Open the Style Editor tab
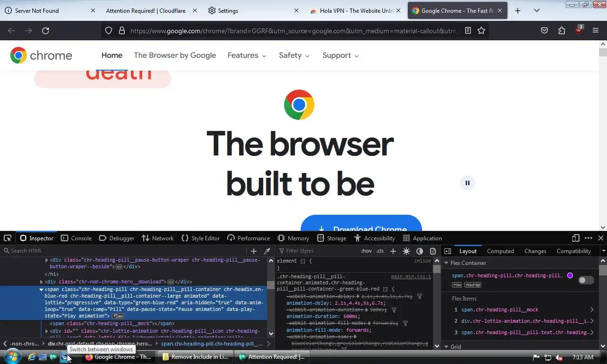The height and width of the screenshot is (364, 607). (x=201, y=238)
